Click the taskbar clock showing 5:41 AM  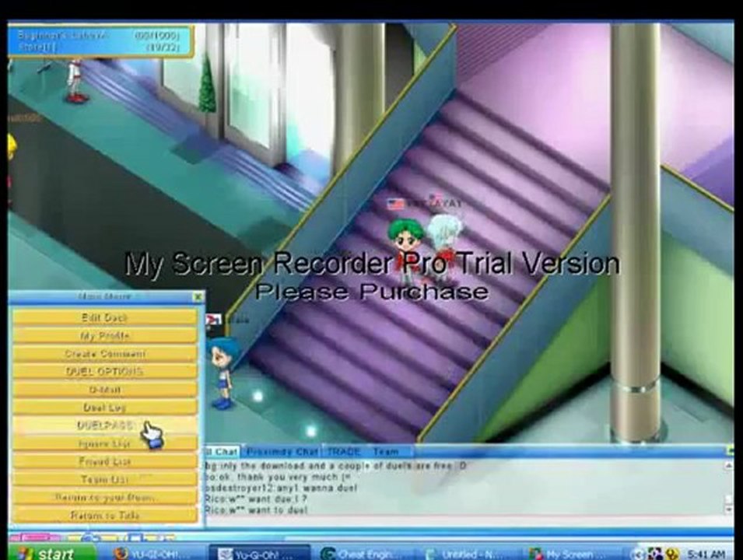(706, 553)
